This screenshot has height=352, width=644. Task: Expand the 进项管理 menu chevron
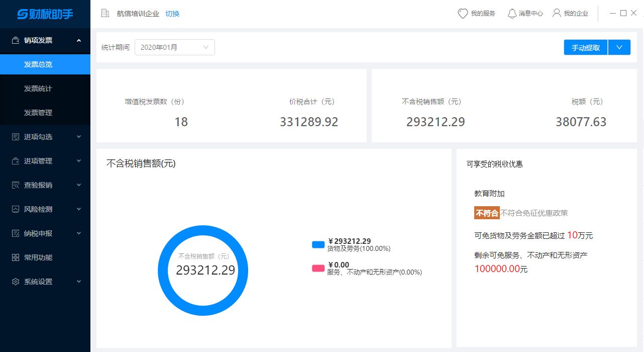pos(79,161)
